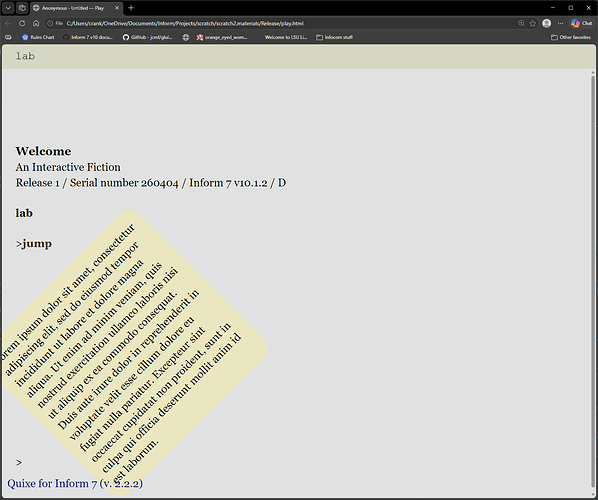Open the user profile avatar
The width and height of the screenshot is (598, 500).
547,23
